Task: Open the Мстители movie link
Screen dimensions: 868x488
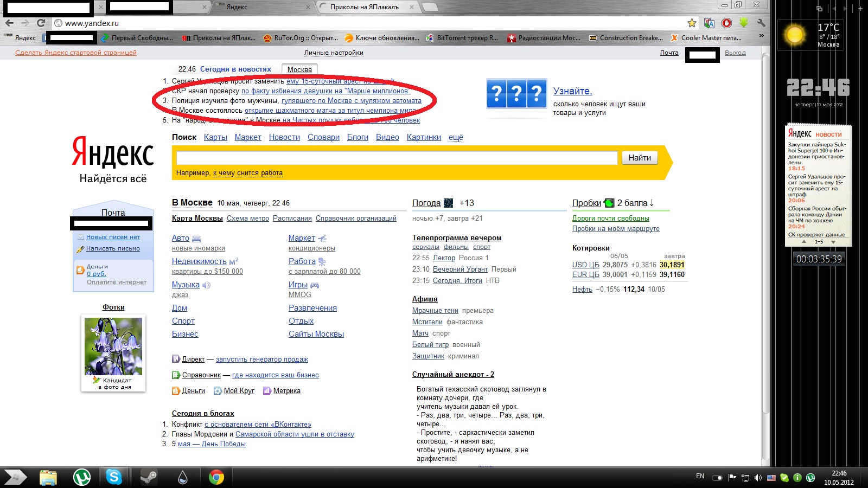Action: 427,322
